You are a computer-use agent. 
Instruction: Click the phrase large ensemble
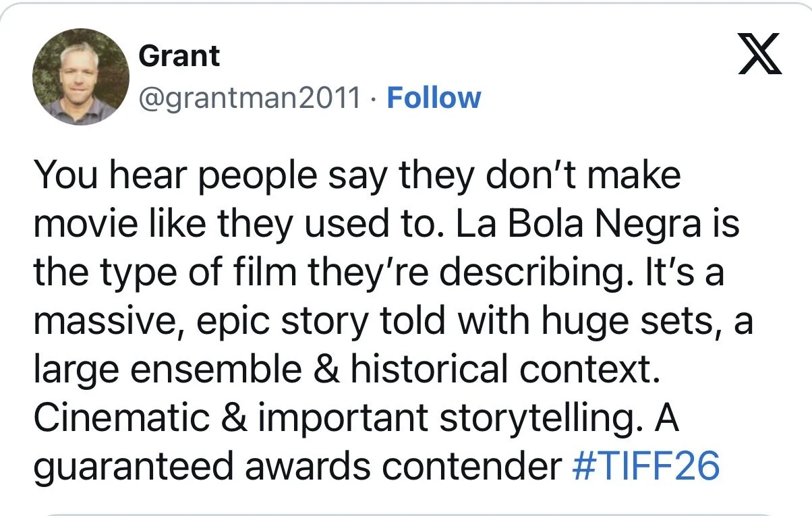169,370
